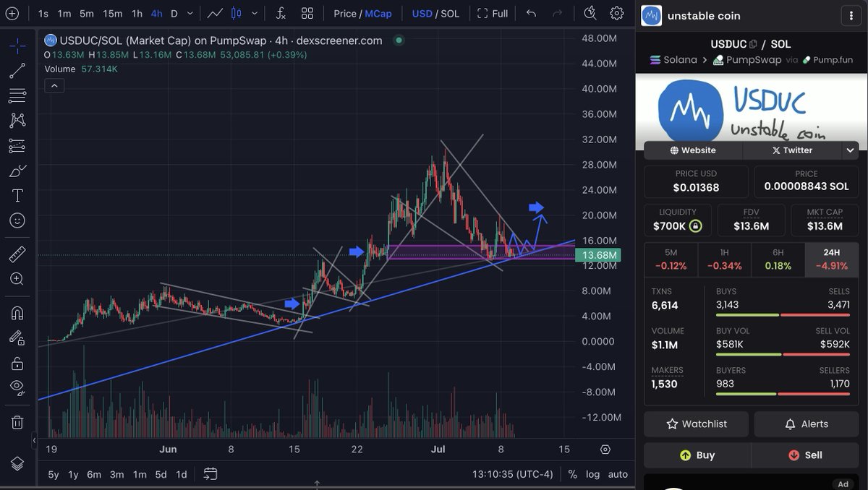The height and width of the screenshot is (490, 868).
Task: Select the 5M change period
Action: [x=671, y=260]
